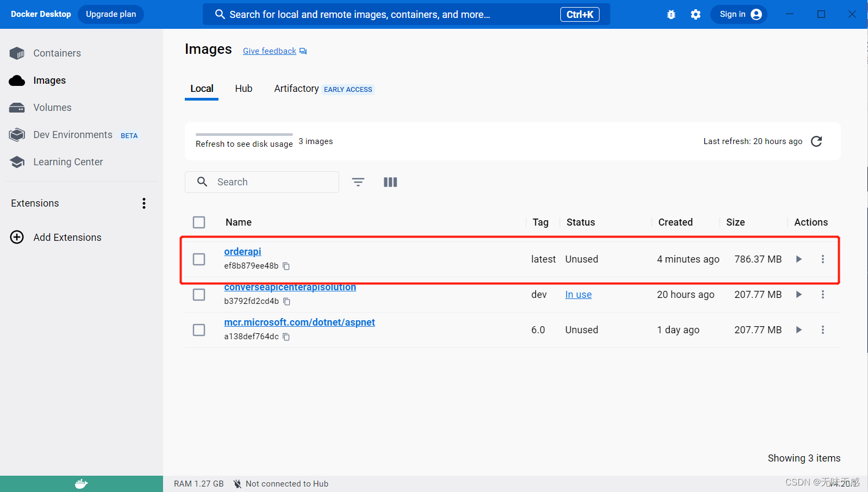The height and width of the screenshot is (492, 868).
Task: Run the dotnet/aspnet image
Action: 799,330
